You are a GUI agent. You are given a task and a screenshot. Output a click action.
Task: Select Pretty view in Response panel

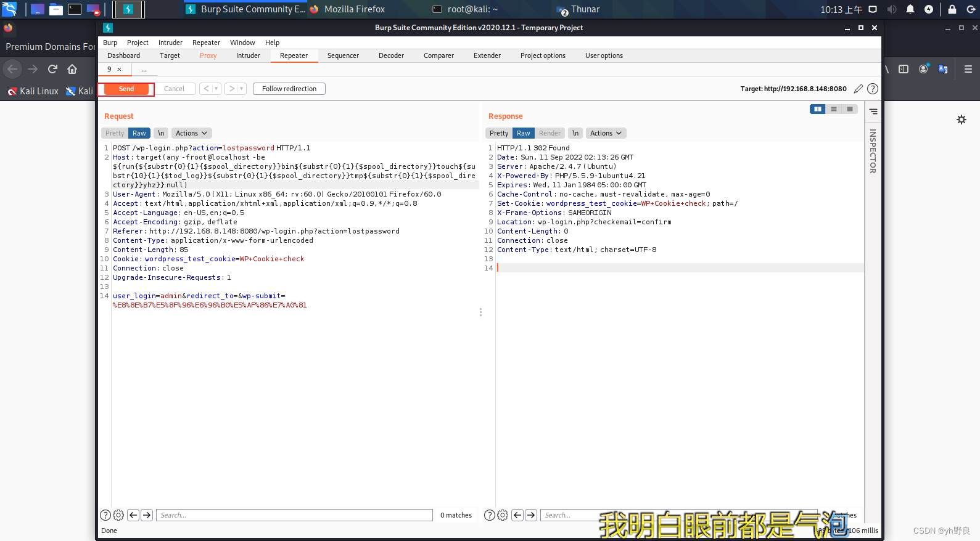(499, 133)
